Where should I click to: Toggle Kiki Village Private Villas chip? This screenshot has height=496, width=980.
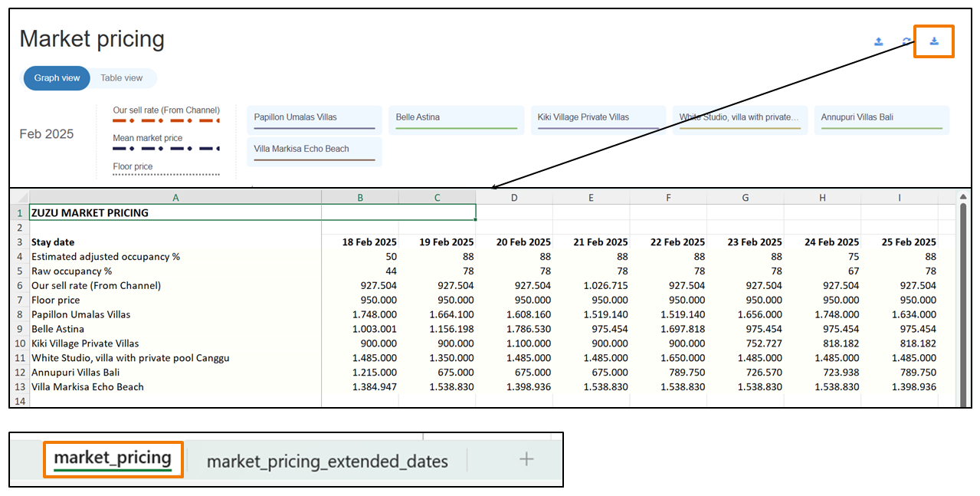(x=598, y=120)
